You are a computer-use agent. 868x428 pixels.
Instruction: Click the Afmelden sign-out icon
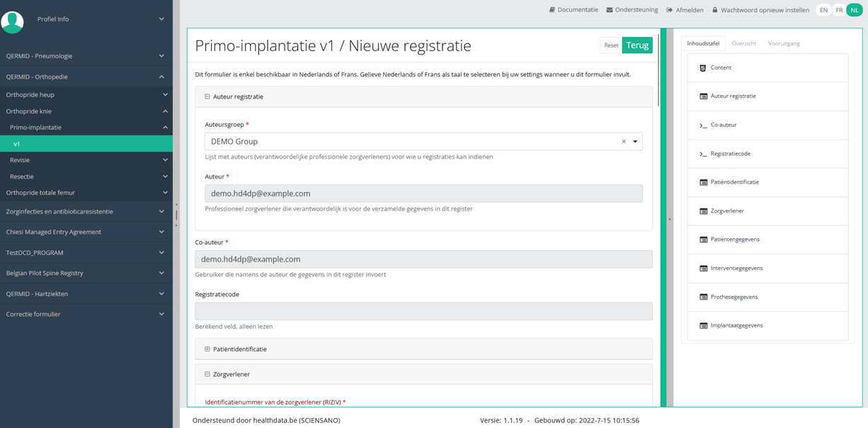point(670,10)
